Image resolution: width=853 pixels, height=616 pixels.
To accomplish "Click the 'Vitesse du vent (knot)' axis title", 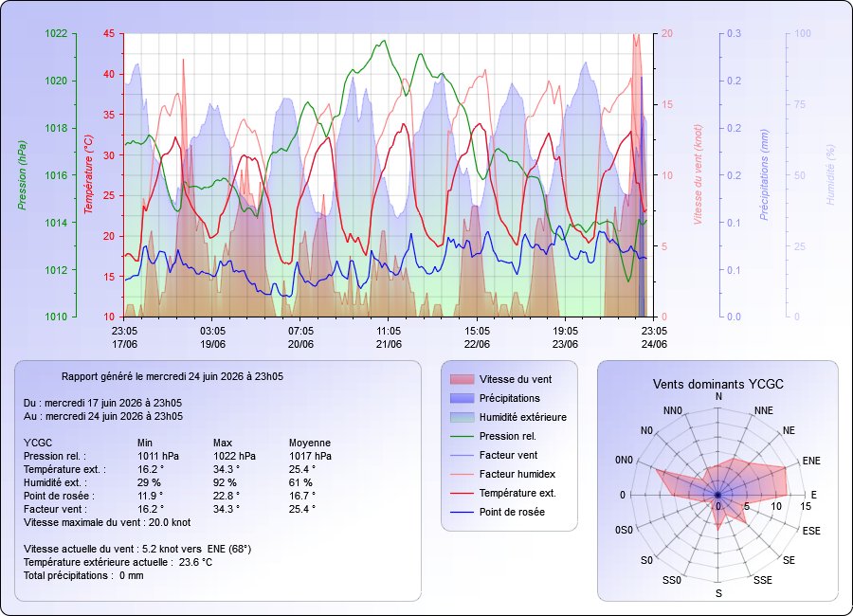I will pos(698,174).
